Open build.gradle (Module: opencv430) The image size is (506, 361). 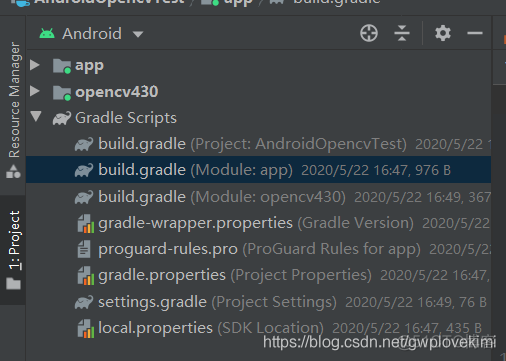click(x=258, y=197)
